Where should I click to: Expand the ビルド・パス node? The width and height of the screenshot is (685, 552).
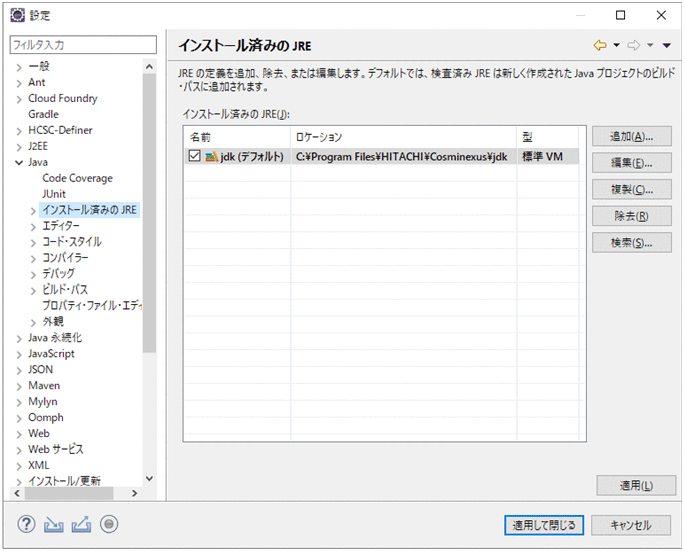click(x=33, y=291)
